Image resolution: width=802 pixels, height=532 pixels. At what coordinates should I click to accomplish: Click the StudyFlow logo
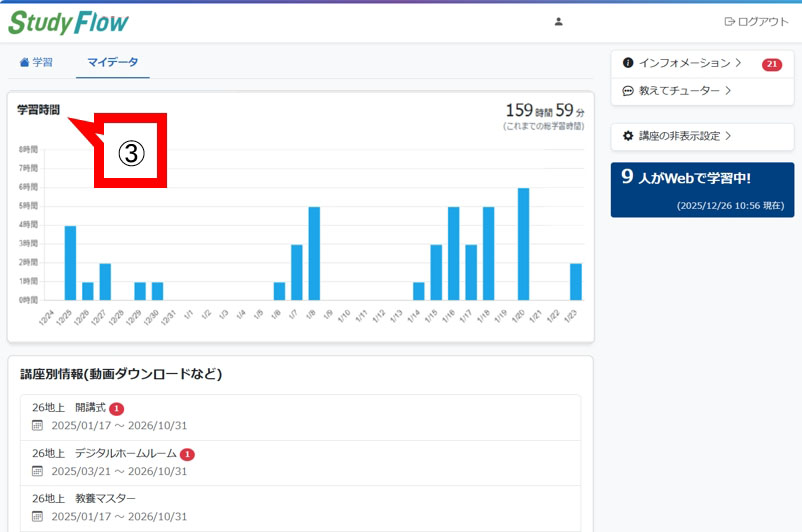point(68,22)
